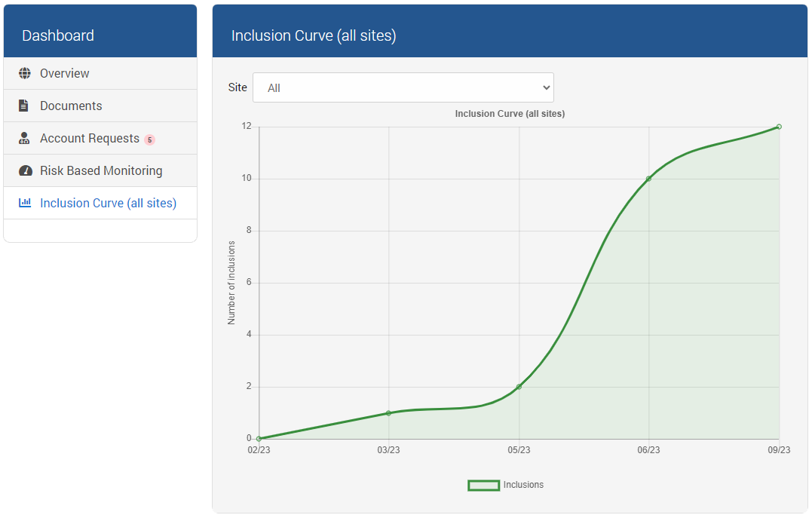
Task: Click the chart data point at 02/23
Action: pyautogui.click(x=259, y=439)
